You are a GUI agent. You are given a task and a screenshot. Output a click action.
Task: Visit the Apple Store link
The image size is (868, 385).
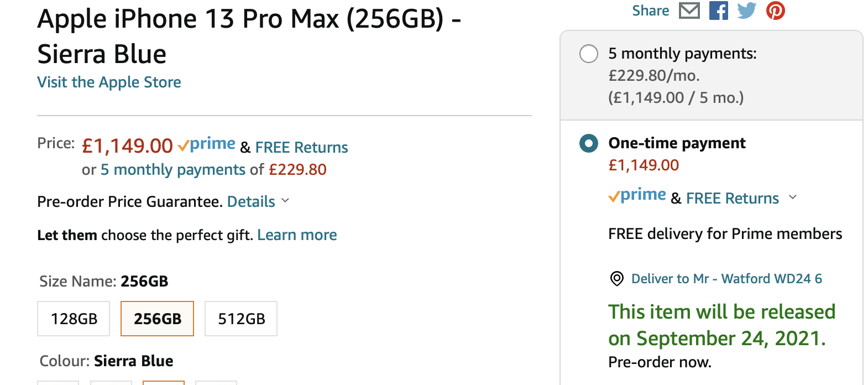tap(109, 82)
